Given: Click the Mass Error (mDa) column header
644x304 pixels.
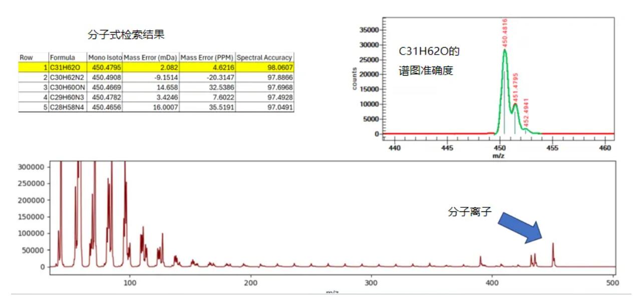Looking at the screenshot, I should tap(150, 58).
